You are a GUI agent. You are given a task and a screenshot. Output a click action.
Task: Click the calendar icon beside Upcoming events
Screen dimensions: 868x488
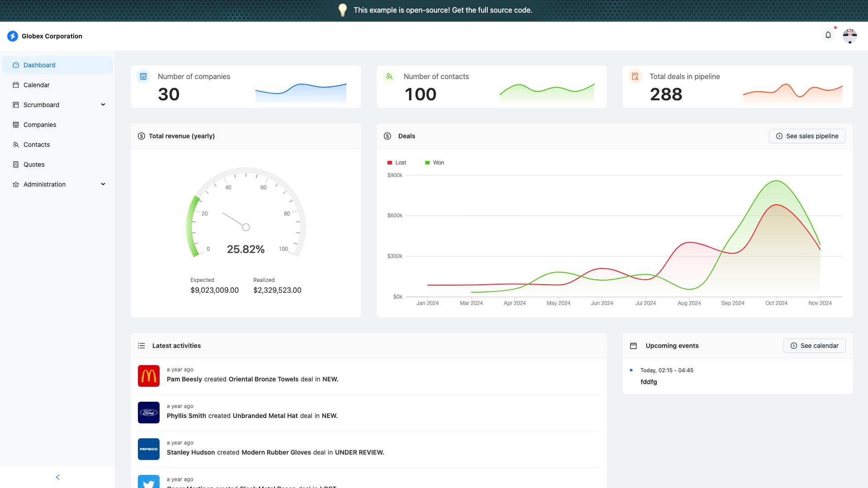click(633, 345)
